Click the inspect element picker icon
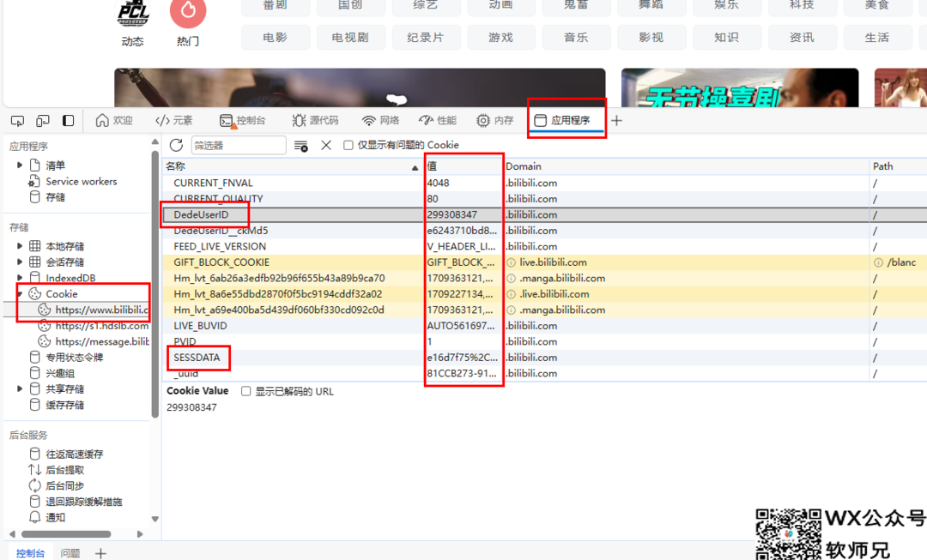This screenshot has width=927, height=560. click(x=18, y=121)
